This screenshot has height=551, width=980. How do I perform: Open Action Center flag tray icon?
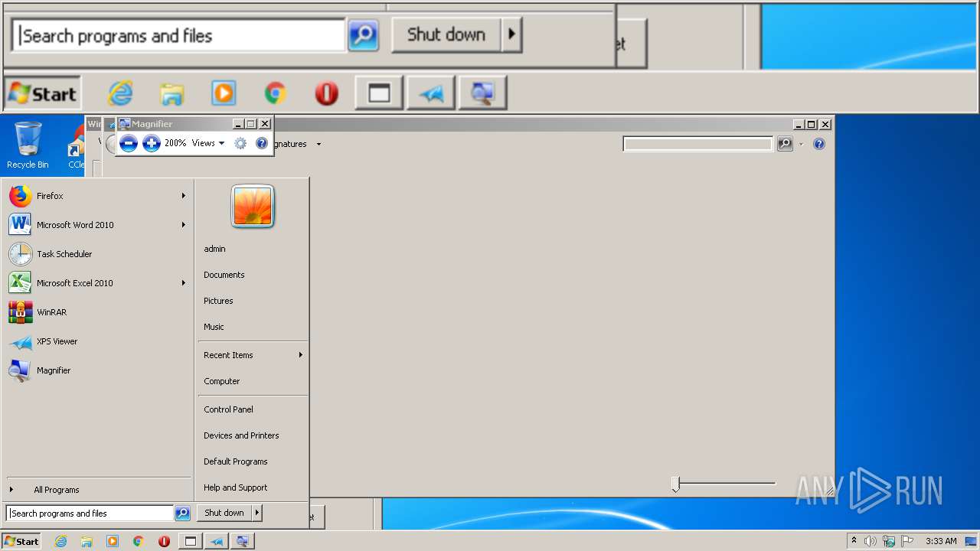(907, 541)
